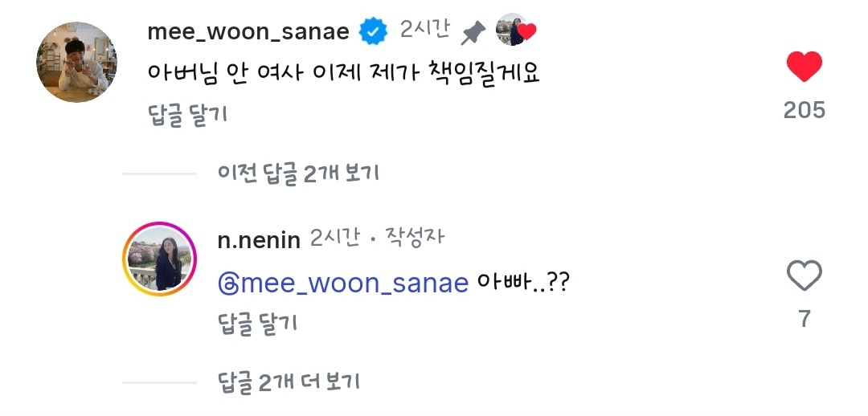The height and width of the screenshot is (416, 868).
Task: Open mee_woon_sanae's profile picture
Action: (x=78, y=63)
